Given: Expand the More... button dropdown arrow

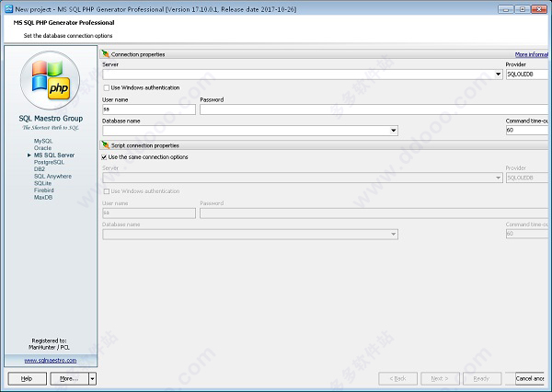Looking at the screenshot, I should click(x=92, y=379).
